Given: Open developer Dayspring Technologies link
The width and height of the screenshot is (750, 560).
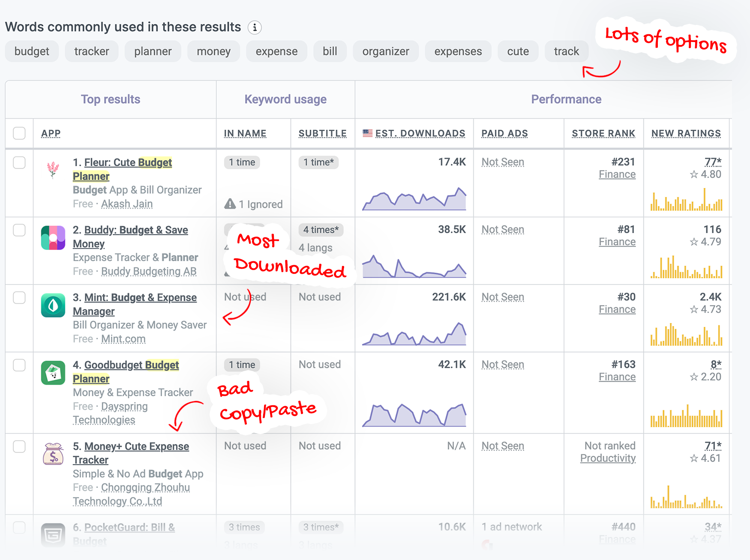Looking at the screenshot, I should pyautogui.click(x=110, y=413).
